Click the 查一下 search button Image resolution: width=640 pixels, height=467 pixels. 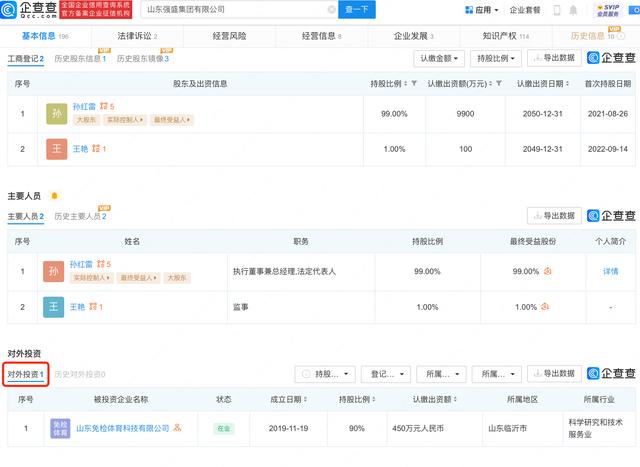coord(357,9)
